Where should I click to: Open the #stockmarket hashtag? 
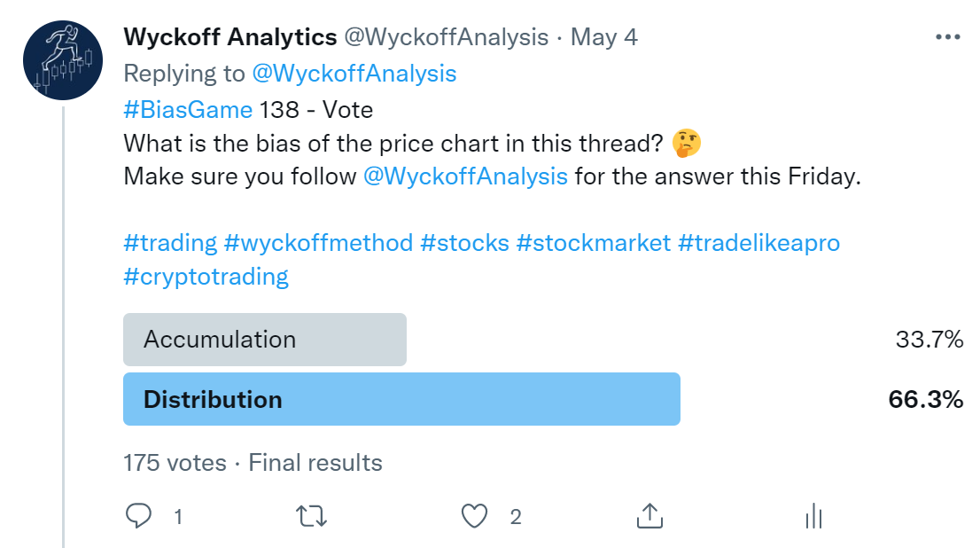coord(594,243)
